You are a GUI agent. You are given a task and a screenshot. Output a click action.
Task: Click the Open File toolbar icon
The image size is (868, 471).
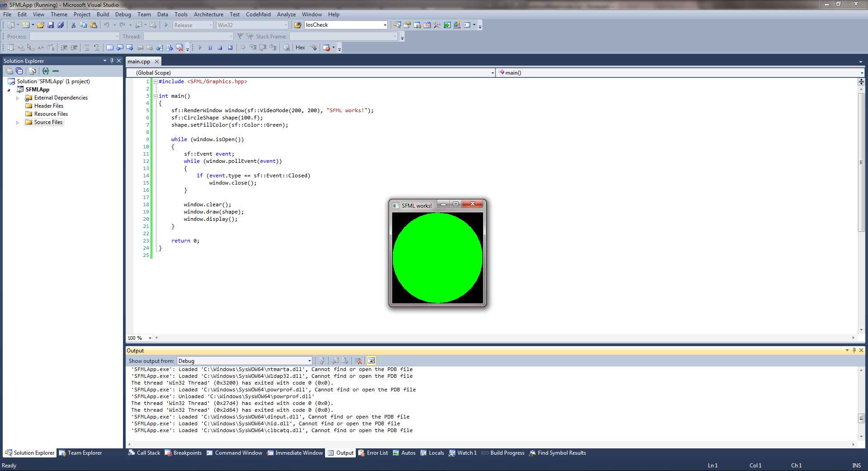point(41,25)
